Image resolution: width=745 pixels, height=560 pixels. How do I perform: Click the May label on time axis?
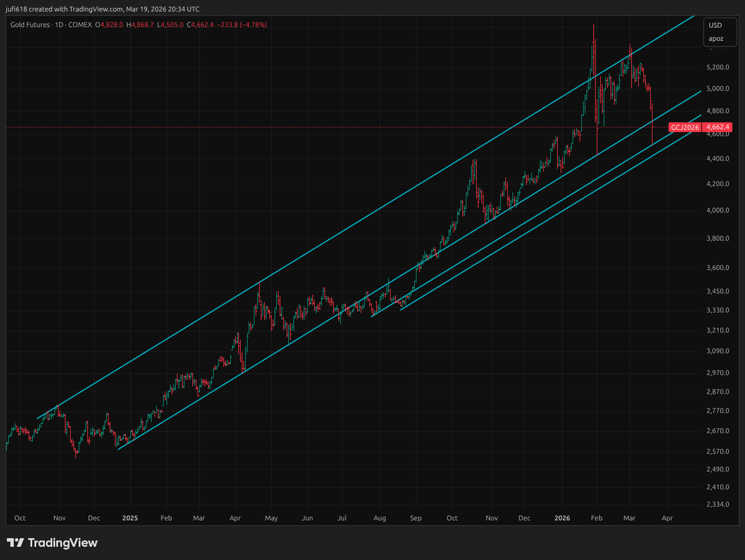pyautogui.click(x=271, y=517)
